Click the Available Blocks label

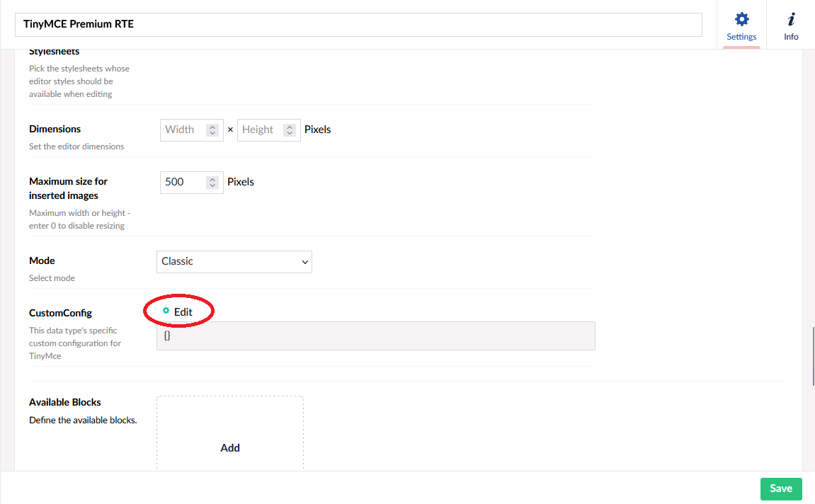click(x=65, y=402)
